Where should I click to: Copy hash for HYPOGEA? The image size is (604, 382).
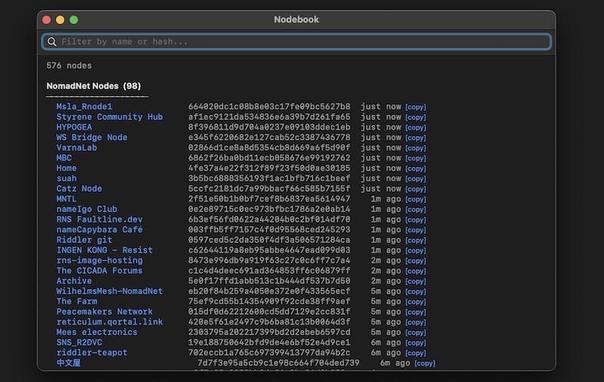click(x=416, y=127)
